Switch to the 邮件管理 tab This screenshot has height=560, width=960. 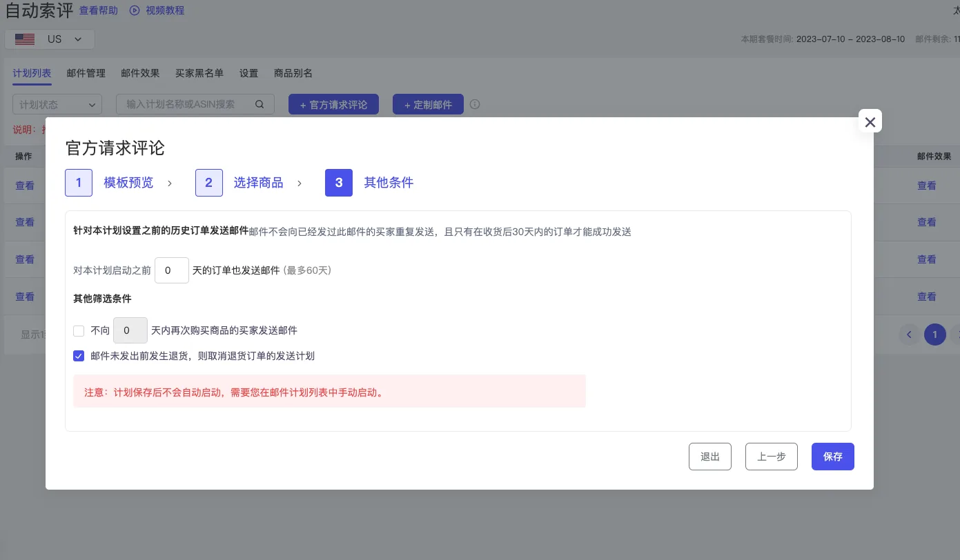tap(86, 73)
